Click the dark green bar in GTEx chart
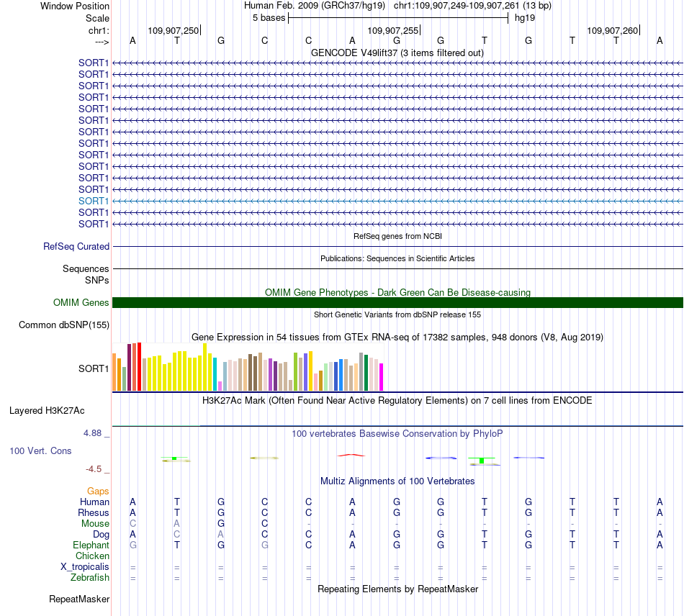Screen dimensions: 684x616 [366, 373]
